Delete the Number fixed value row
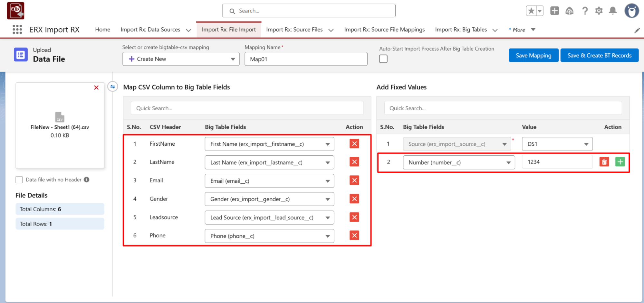Viewport: 644px width, 303px height. click(604, 162)
